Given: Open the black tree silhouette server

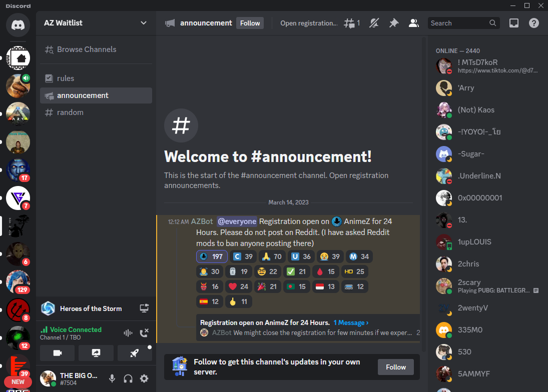Looking at the screenshot, I should point(18,226).
